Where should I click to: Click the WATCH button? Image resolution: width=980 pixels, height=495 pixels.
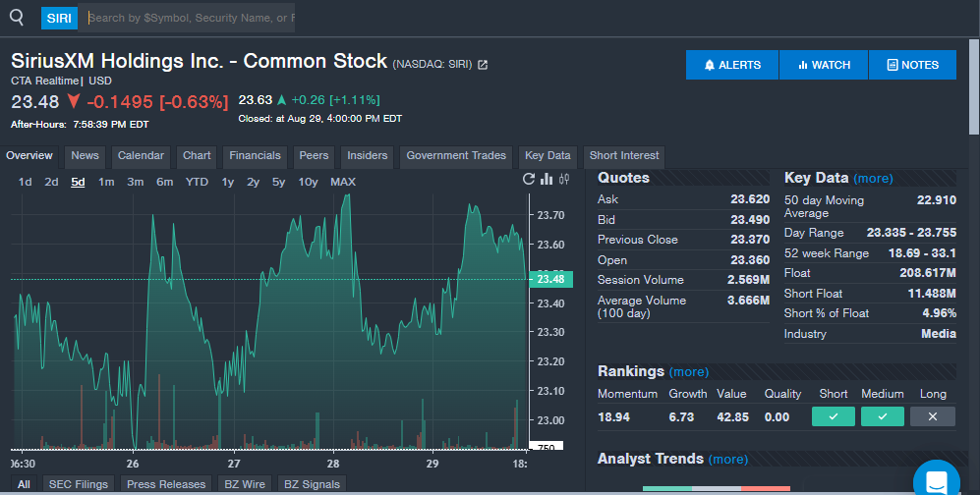click(824, 65)
